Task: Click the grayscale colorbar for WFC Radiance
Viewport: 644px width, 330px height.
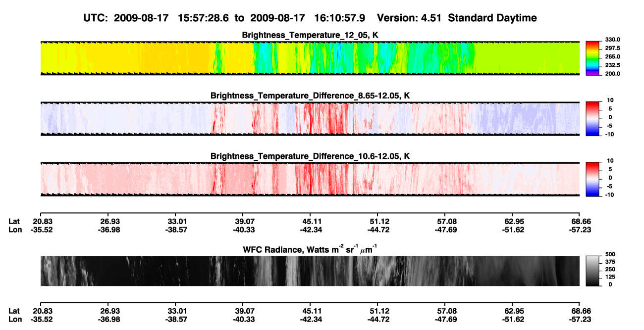Action: pos(593,271)
